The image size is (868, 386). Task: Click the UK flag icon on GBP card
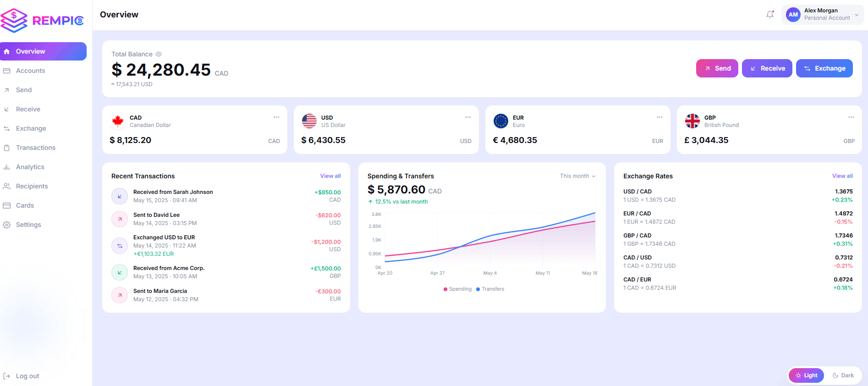coord(692,121)
